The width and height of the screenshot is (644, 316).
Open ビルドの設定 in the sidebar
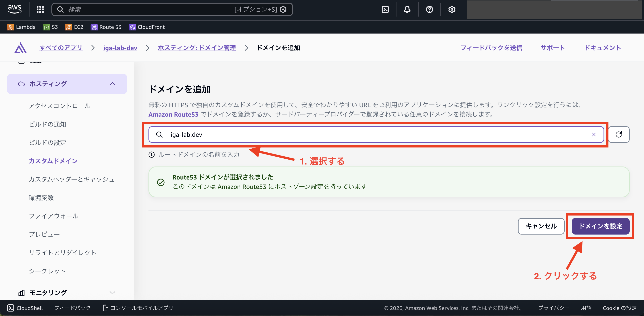point(47,143)
